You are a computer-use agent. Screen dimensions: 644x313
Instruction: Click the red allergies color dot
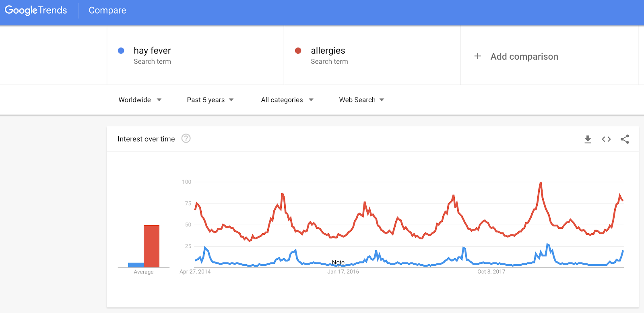pos(298,51)
